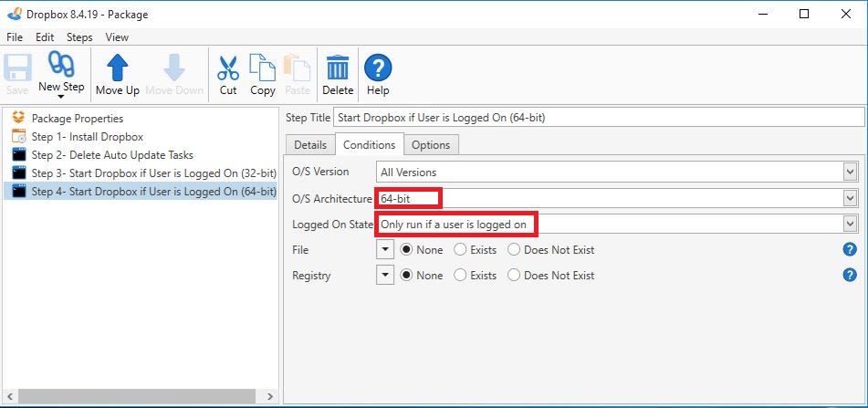This screenshot has width=868, height=408.
Task: Select Registry condition Exists radio button
Action: pyautogui.click(x=460, y=275)
